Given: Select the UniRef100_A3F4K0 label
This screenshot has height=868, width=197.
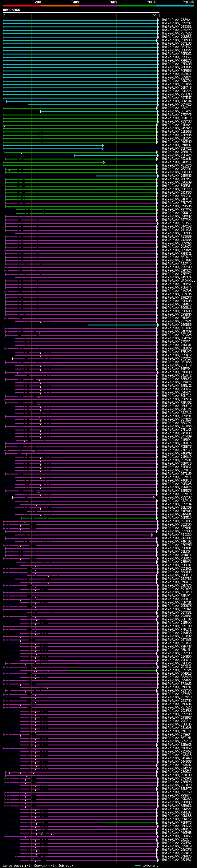Looking at the screenshot, I should coord(176,155).
